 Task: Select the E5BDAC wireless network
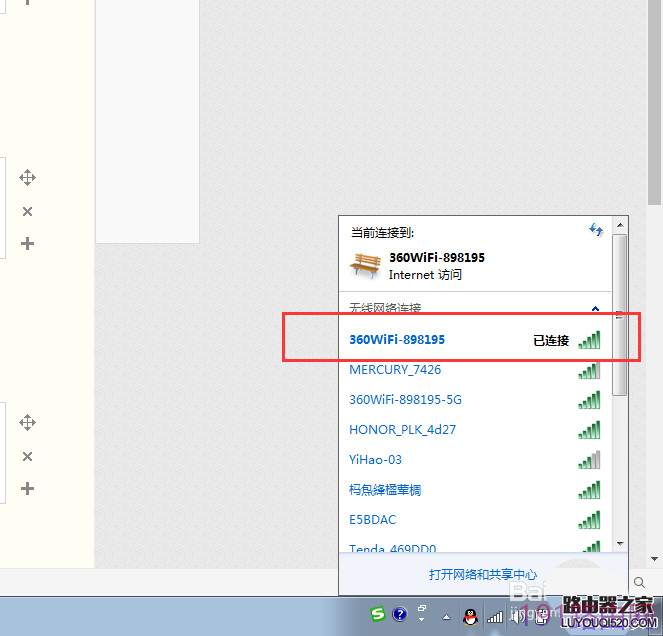coord(475,520)
